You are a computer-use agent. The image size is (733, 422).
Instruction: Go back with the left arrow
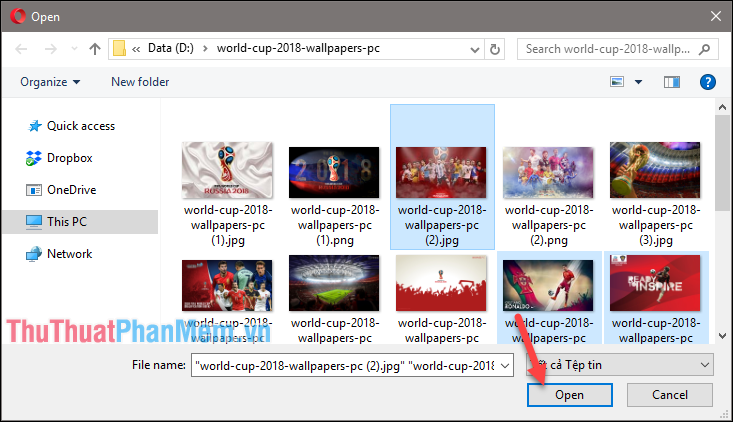coord(22,49)
